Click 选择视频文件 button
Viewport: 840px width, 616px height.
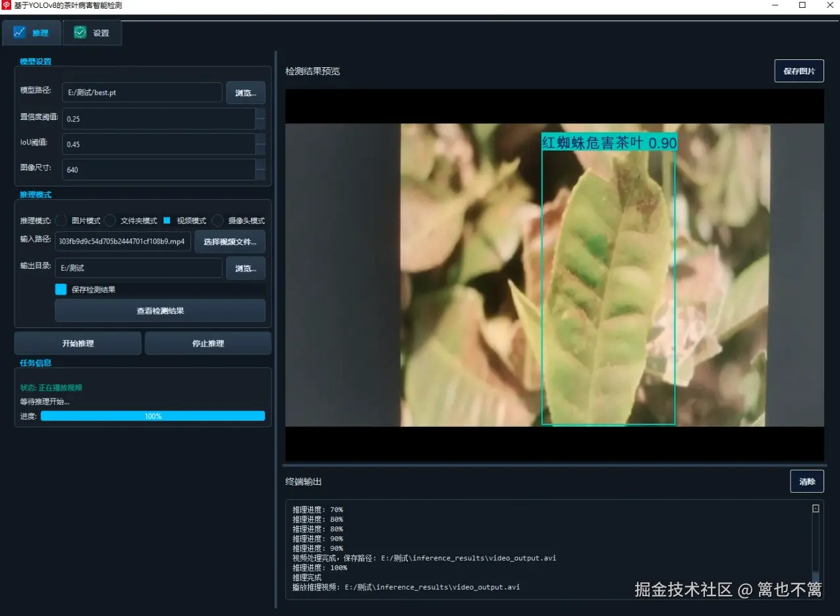(230, 242)
